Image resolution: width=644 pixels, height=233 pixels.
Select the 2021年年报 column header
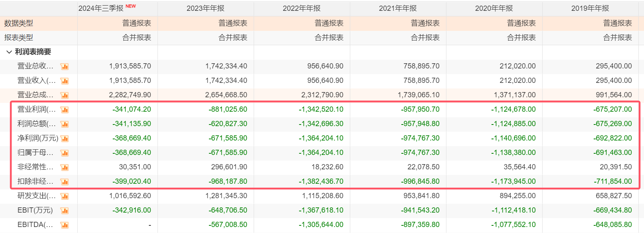click(x=398, y=8)
